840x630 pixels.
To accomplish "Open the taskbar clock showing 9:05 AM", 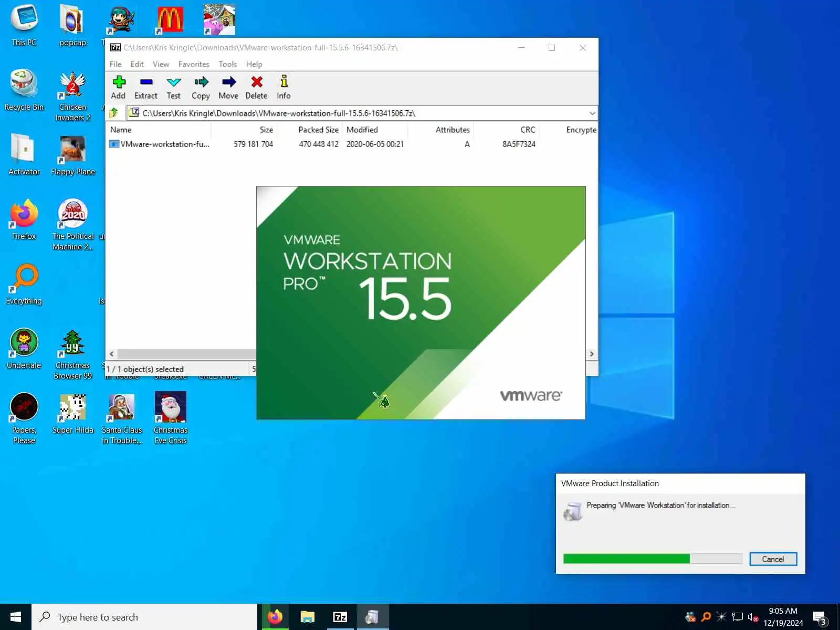I will [x=783, y=617].
